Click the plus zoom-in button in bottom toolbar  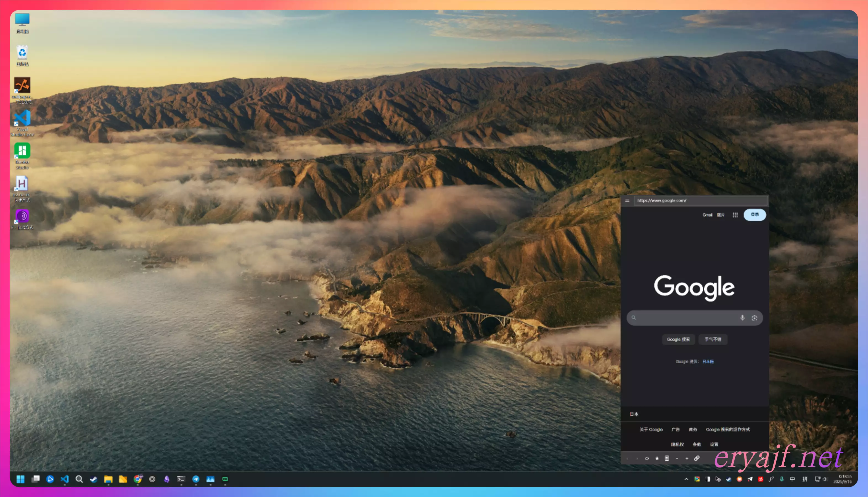point(687,458)
